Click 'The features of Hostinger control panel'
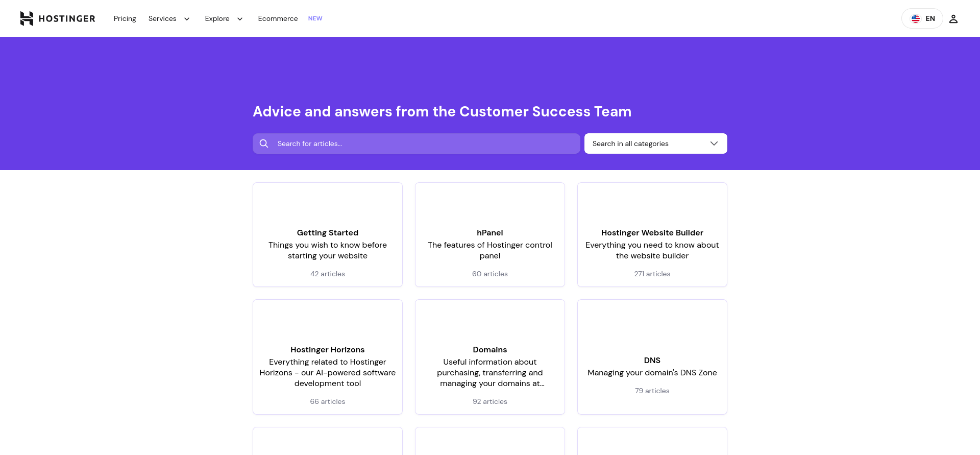 pyautogui.click(x=490, y=250)
